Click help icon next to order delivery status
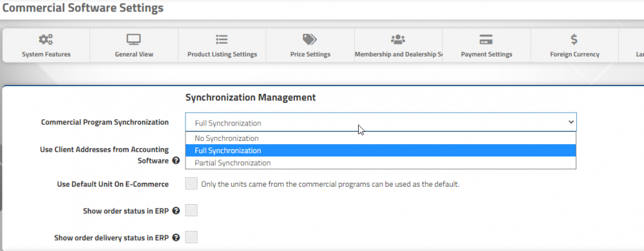Viewport: 644px width, 251px height. click(176, 237)
